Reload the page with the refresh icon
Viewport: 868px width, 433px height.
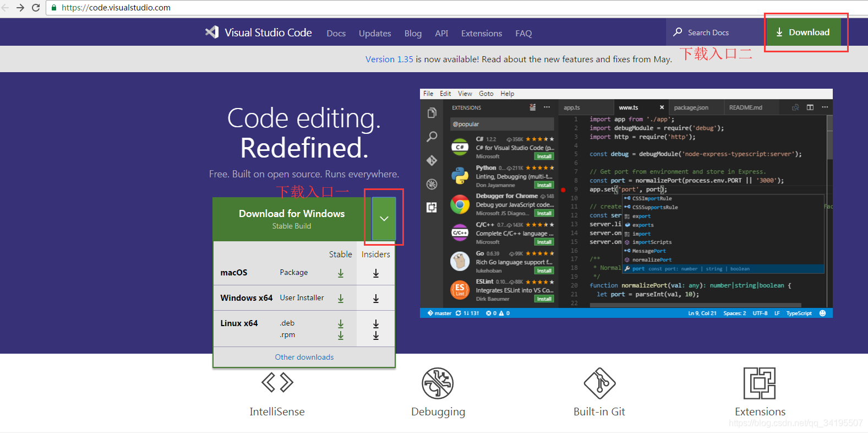[36, 8]
